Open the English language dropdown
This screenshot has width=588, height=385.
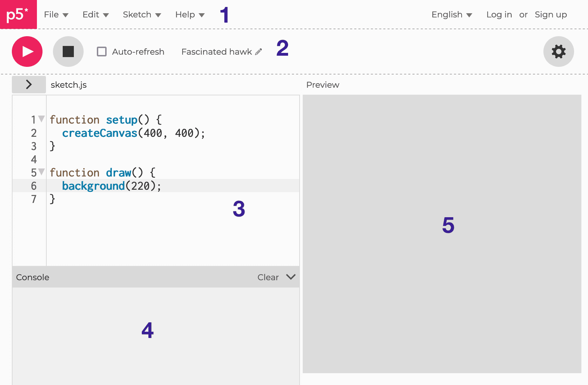[x=451, y=15]
